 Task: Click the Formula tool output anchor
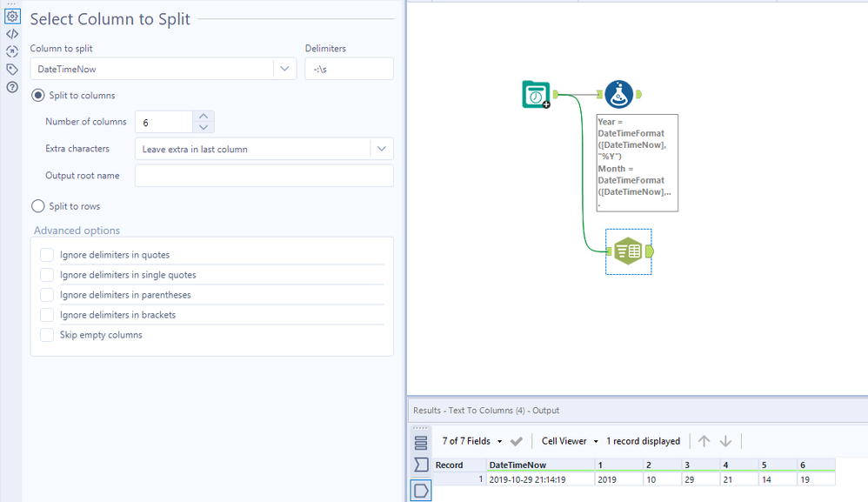tap(638, 95)
